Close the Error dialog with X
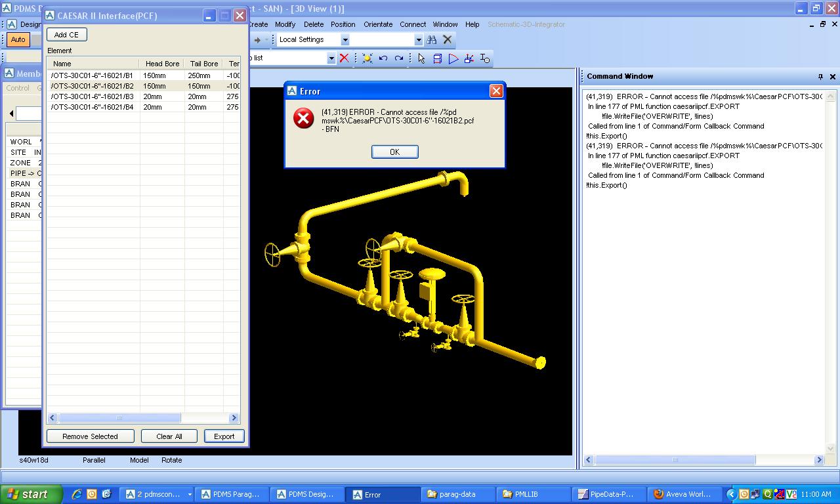 [x=496, y=91]
